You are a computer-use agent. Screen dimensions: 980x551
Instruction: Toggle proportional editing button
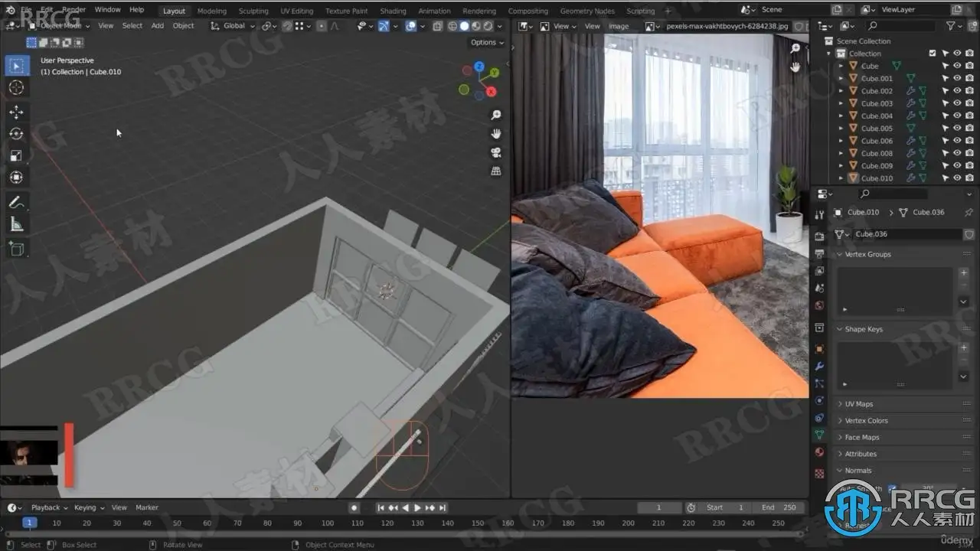(322, 26)
